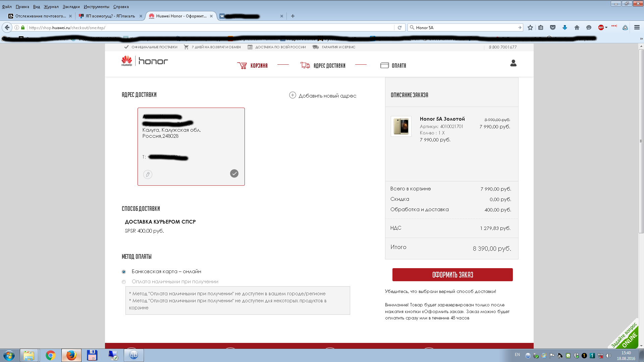Open the Windows Start button

tap(9, 355)
